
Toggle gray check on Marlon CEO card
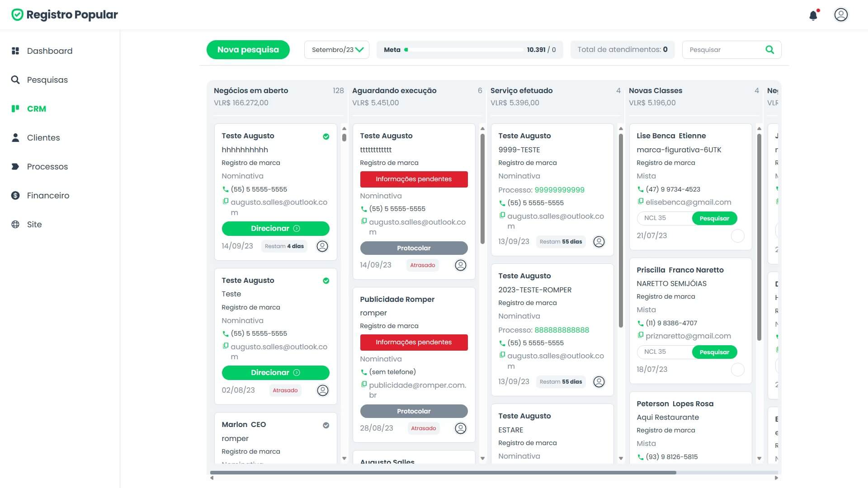tap(326, 425)
